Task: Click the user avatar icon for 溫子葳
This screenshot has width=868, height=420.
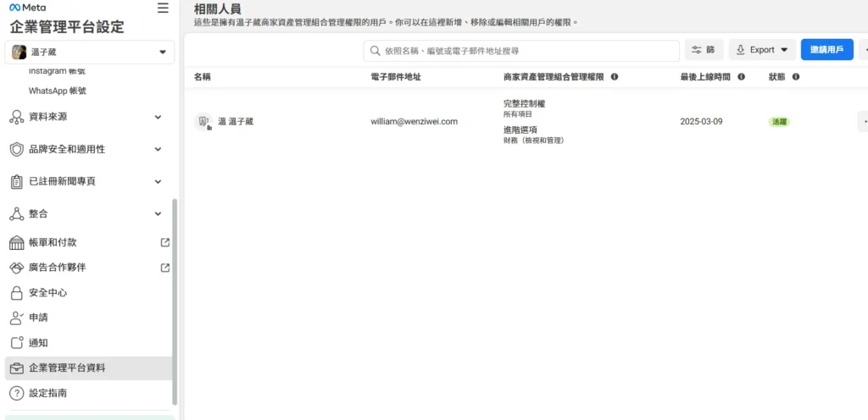Action: (203, 122)
